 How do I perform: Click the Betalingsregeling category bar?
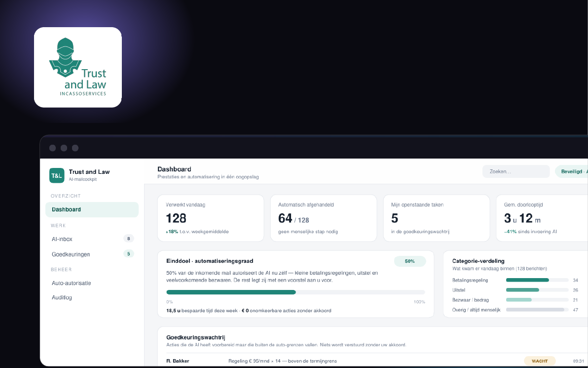coord(537,280)
